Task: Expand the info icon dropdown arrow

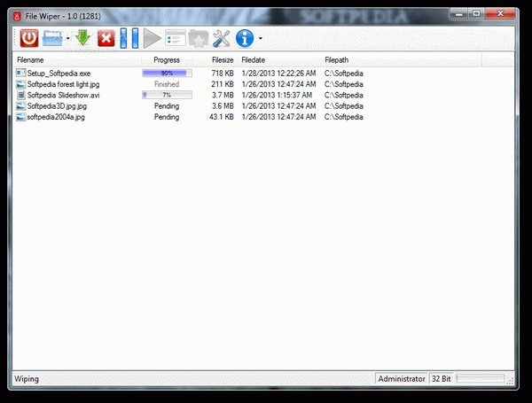Action: [x=260, y=39]
